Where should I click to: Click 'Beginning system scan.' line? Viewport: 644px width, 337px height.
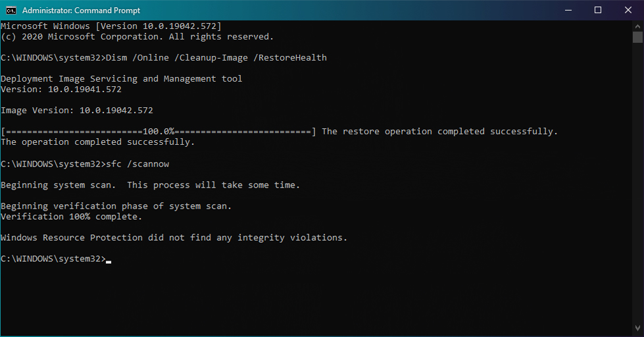pyautogui.click(x=151, y=186)
